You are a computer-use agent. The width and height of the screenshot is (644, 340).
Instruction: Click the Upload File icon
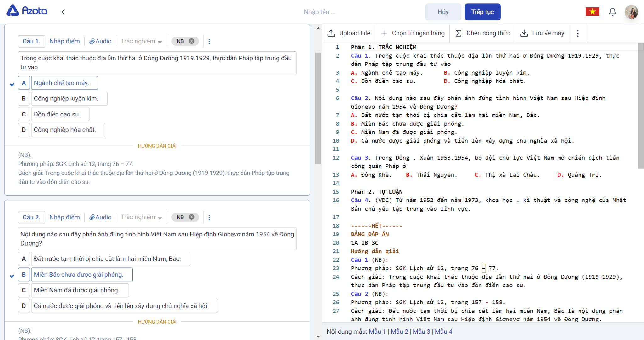click(331, 33)
